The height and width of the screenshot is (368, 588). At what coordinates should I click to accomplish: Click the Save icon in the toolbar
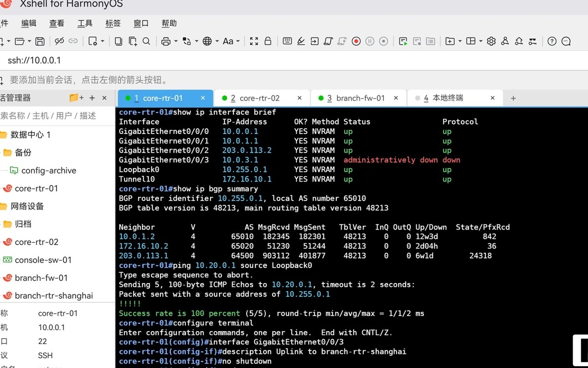(40, 41)
